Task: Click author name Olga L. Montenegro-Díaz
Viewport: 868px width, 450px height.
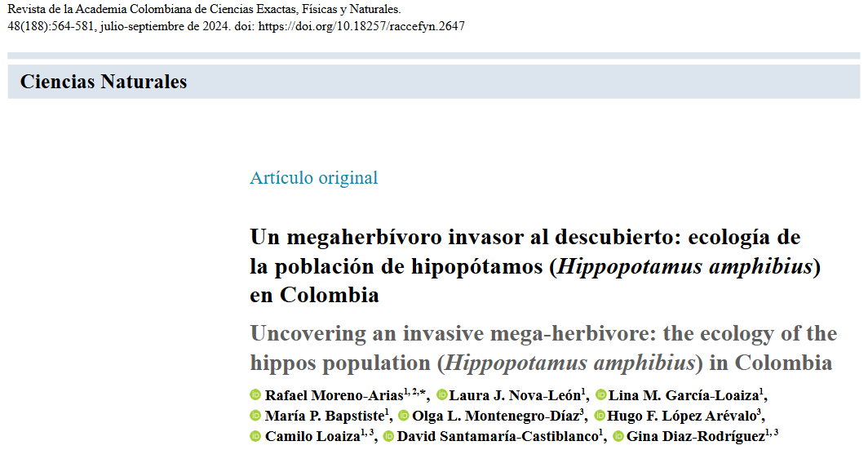Action: (495, 416)
